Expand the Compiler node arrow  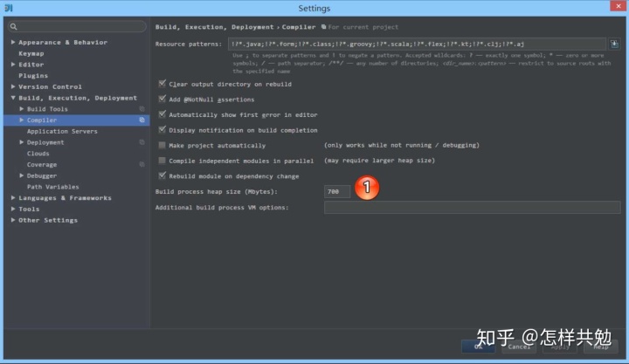click(21, 120)
